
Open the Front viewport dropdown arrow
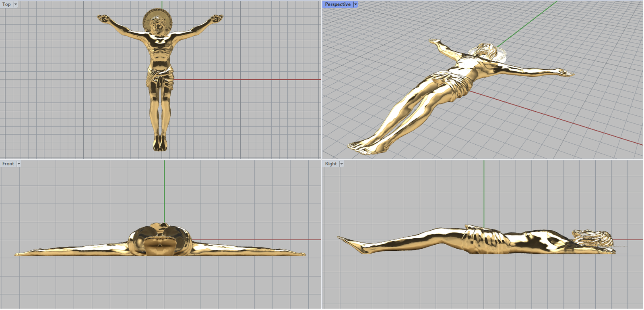pyautogui.click(x=19, y=164)
